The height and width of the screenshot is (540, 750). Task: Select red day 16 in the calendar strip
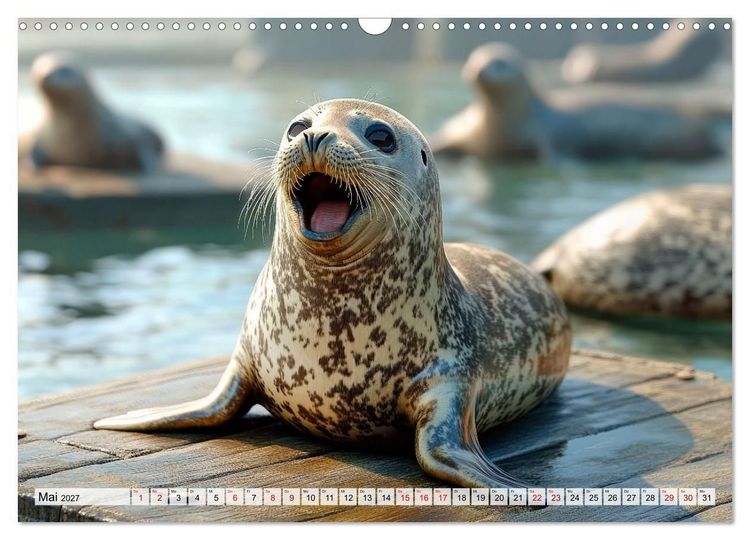click(424, 497)
